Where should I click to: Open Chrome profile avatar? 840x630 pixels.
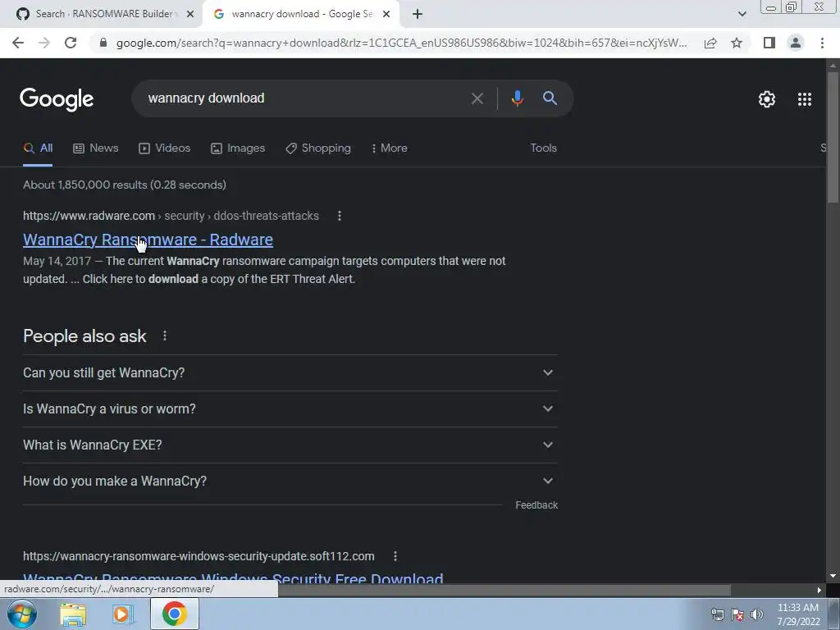pos(796,43)
